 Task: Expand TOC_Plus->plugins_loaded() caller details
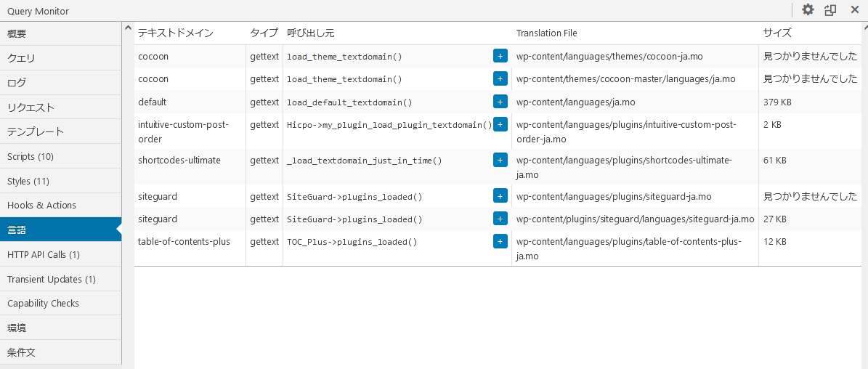[500, 241]
